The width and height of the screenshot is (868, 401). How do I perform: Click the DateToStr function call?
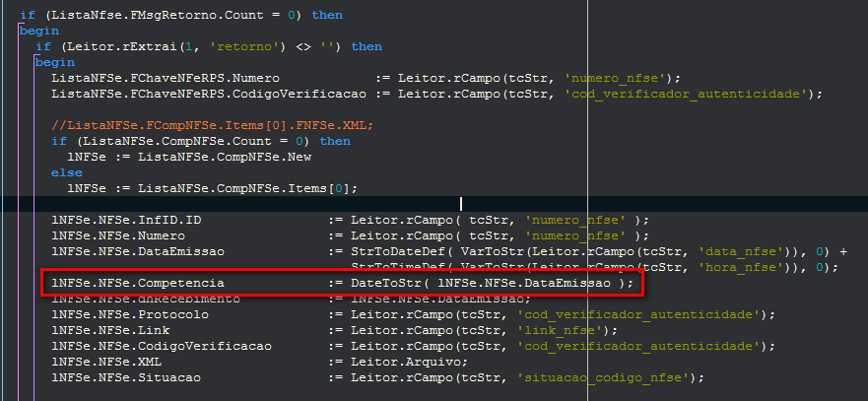(x=386, y=283)
